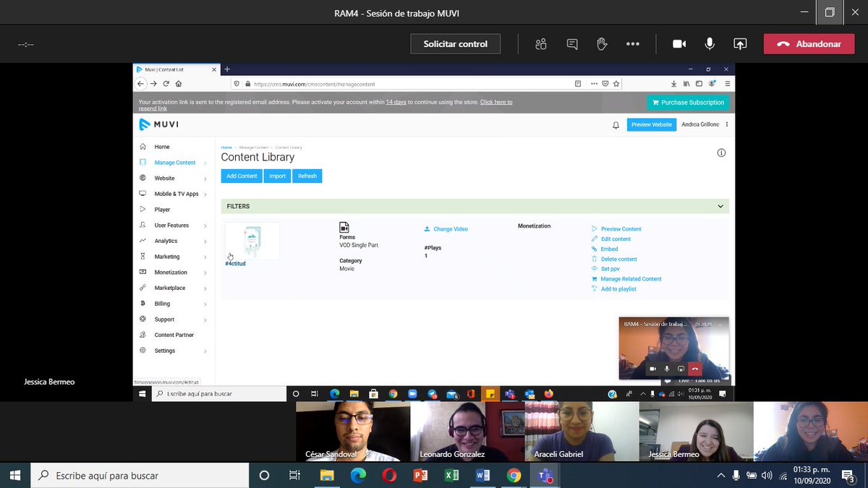Raise your hand in the meeting

click(x=602, y=44)
